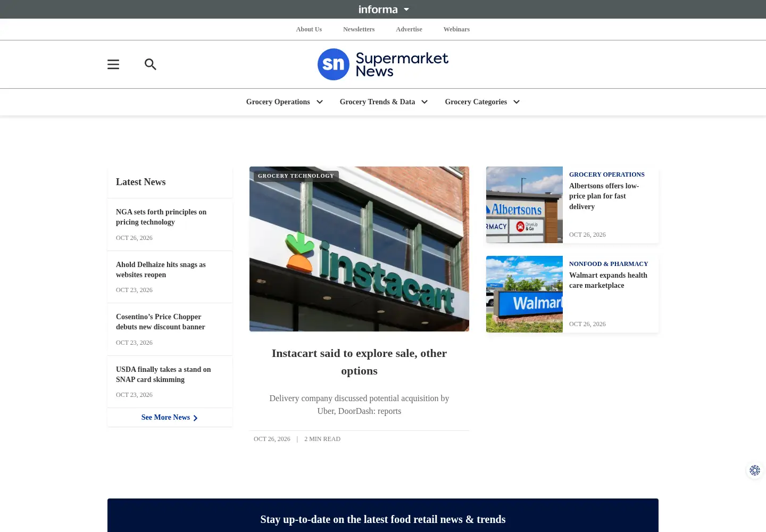Image resolution: width=766 pixels, height=532 pixels.
Task: Select Grocery Categories nav item
Action: click(x=476, y=102)
